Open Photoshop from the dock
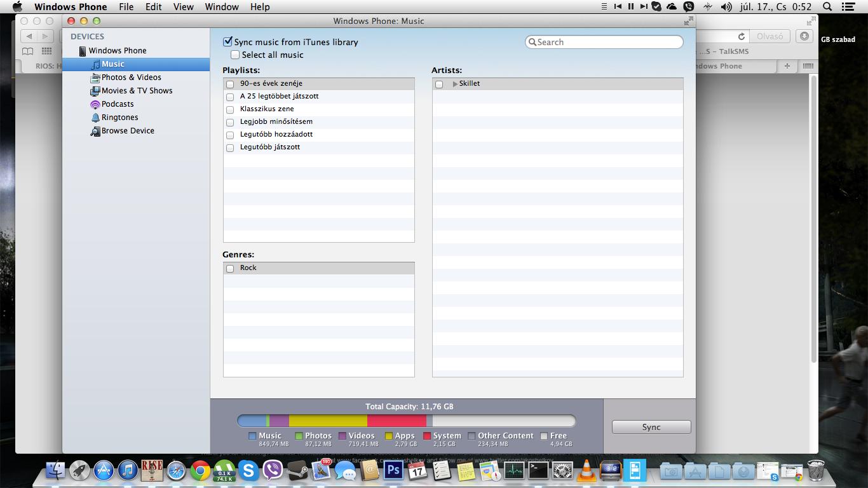The width and height of the screenshot is (868, 488). click(393, 470)
